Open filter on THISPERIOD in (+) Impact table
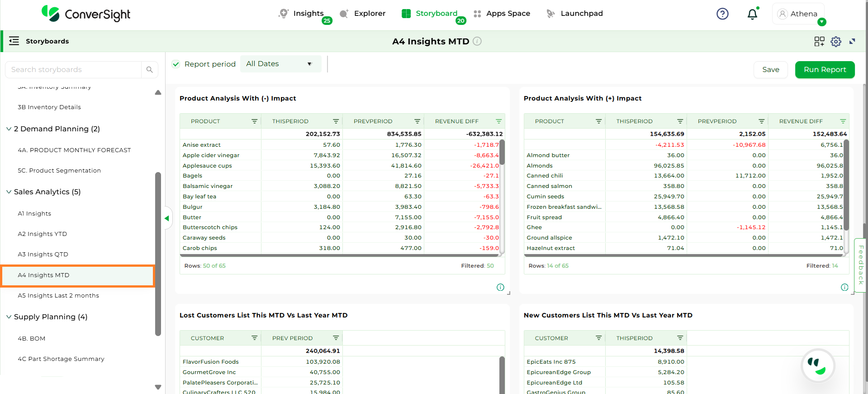 (680, 121)
